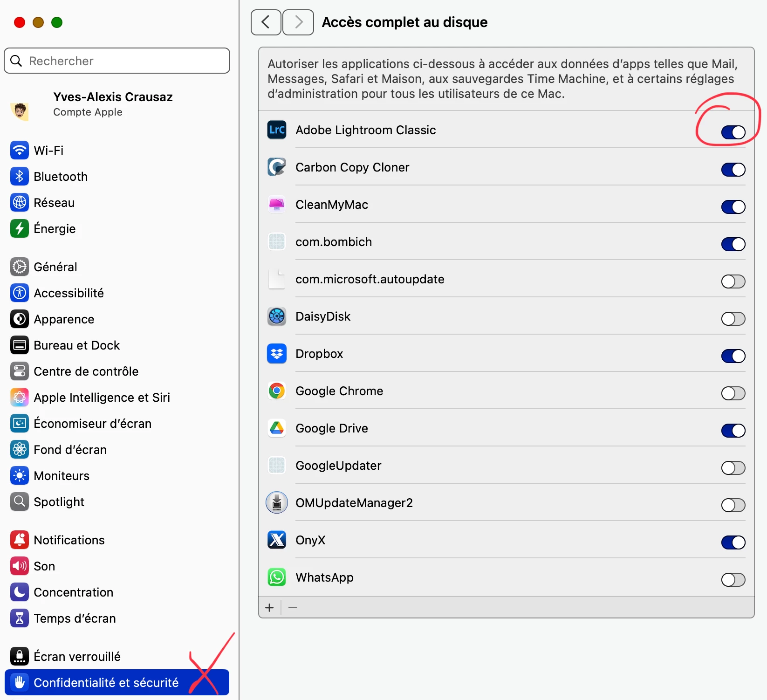Click the Dropbox app icon

click(277, 354)
